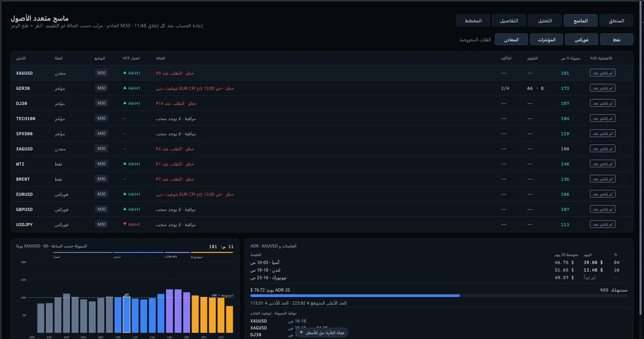
Task: Select the GBPUSD asset name
Action: point(24,210)
